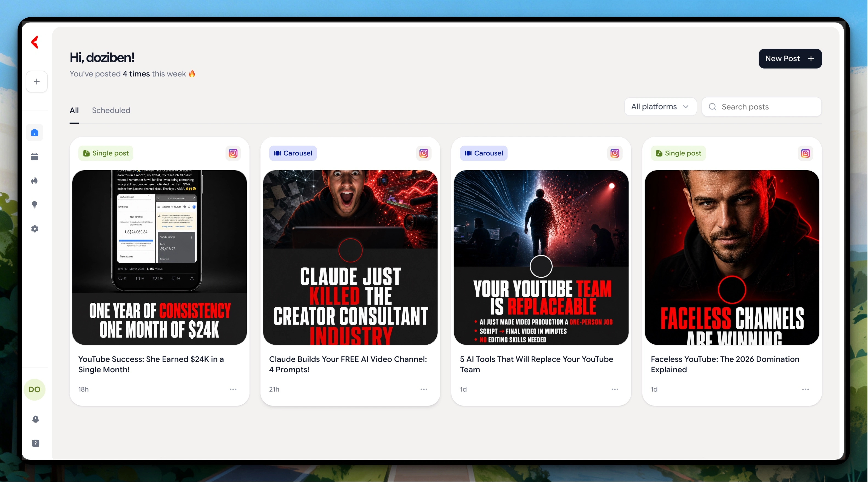Click Single post badge on Faceless YouTube card
The width and height of the screenshot is (868, 482).
pyautogui.click(x=678, y=153)
